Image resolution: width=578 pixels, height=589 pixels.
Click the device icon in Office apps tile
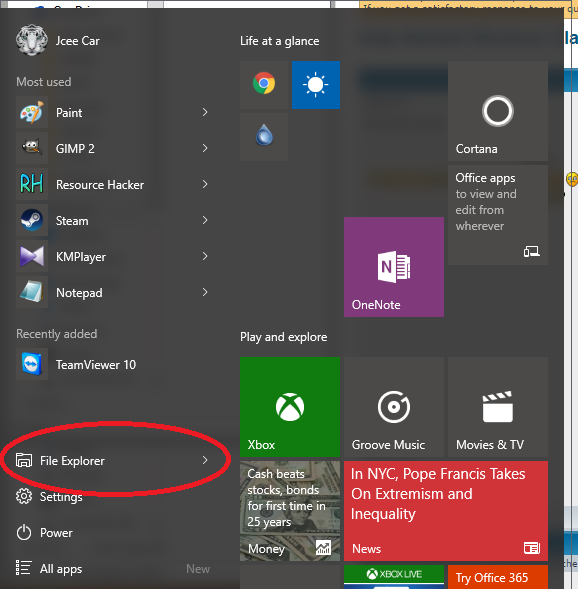pyautogui.click(x=532, y=251)
